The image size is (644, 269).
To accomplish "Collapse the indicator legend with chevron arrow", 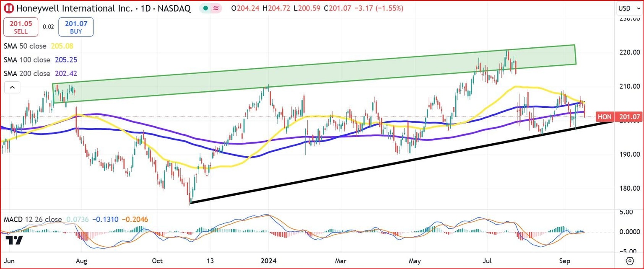I will click(12, 88).
